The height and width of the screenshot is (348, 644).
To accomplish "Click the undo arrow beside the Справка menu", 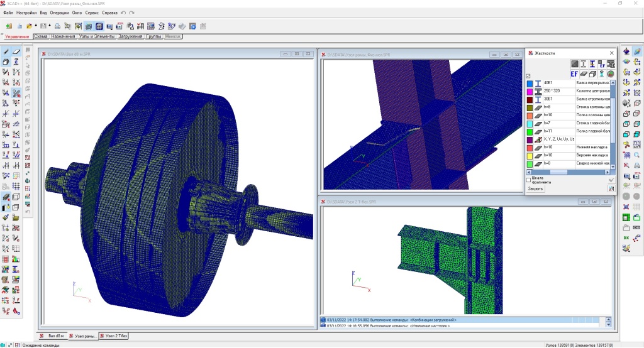I will (x=123, y=13).
